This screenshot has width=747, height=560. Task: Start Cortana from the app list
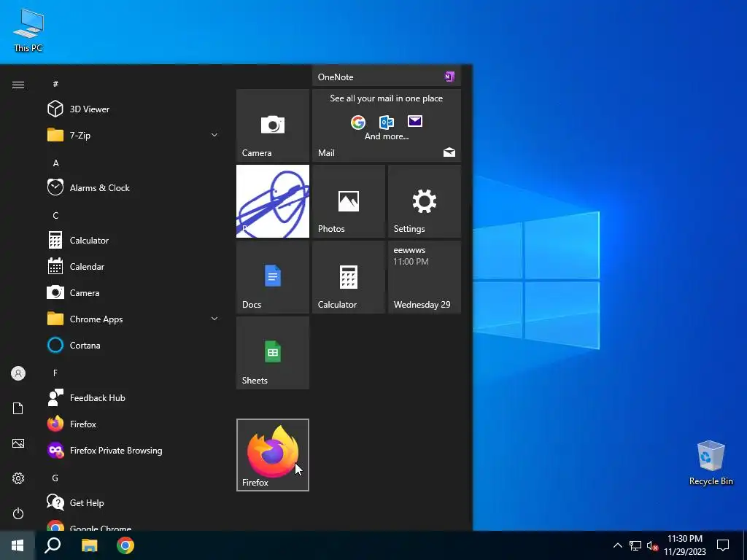[x=133, y=345]
